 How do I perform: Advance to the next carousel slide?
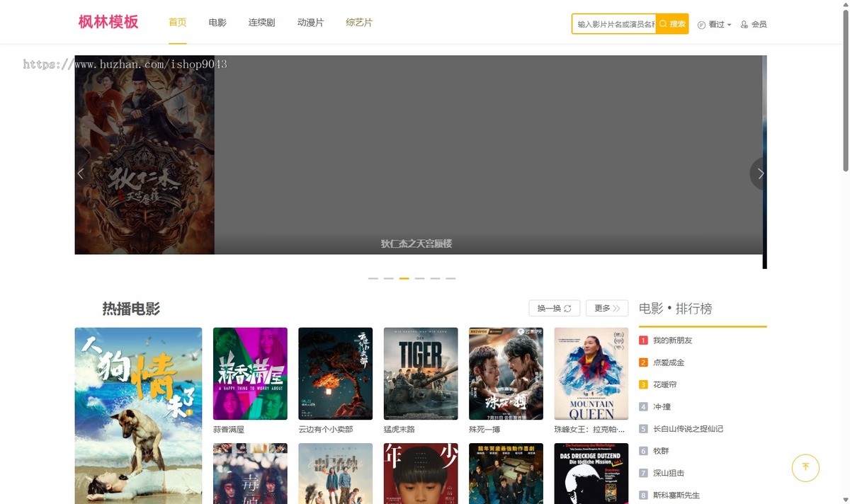[760, 173]
